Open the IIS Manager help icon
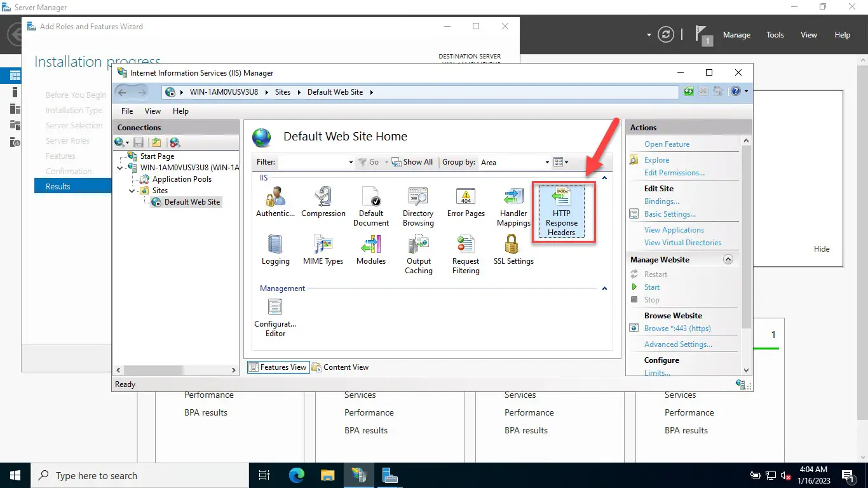868x488 pixels. 736,91
